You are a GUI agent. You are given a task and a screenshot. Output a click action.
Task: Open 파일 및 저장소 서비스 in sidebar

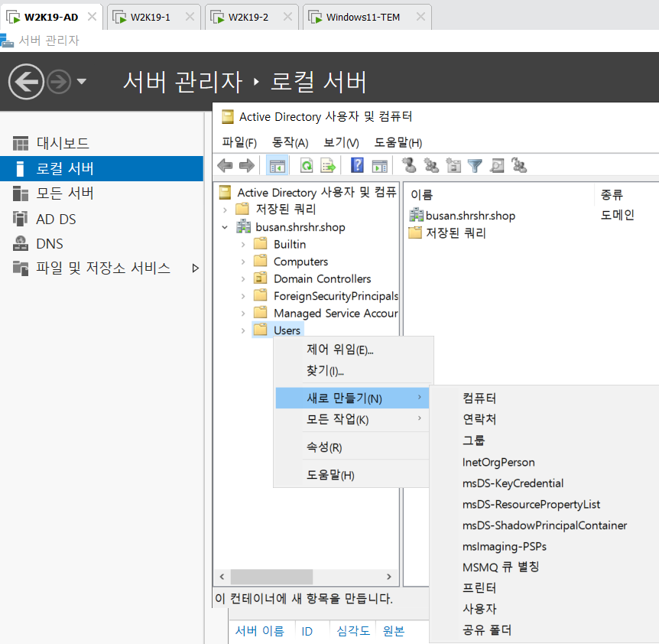point(102,268)
